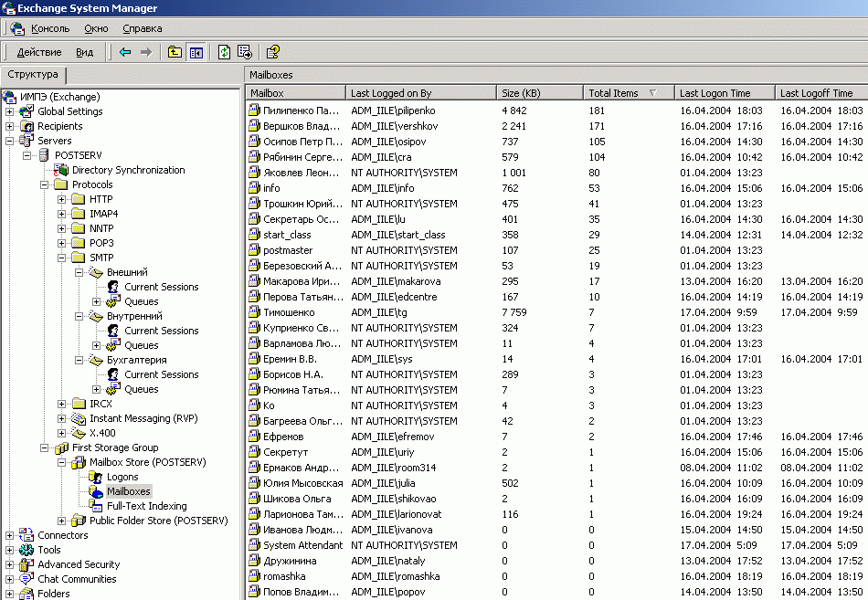Click the Back arrow toolbar icon
868x600 pixels.
125,52
